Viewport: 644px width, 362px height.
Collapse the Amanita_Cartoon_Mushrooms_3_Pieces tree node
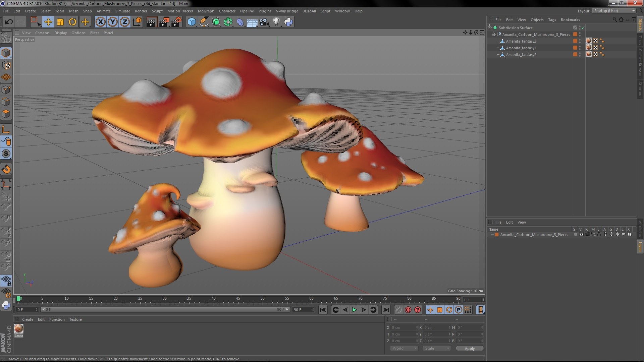[x=493, y=35]
